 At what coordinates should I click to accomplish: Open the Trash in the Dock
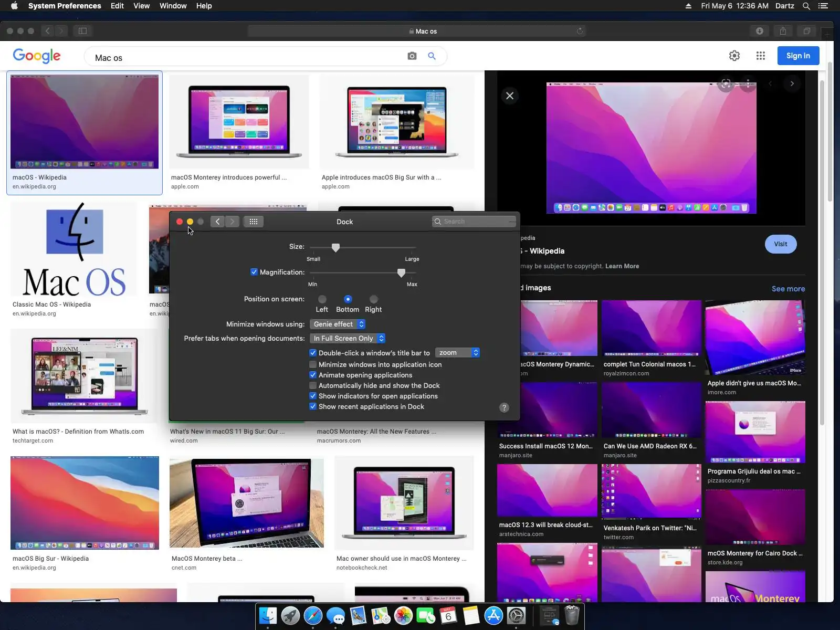coord(572,615)
